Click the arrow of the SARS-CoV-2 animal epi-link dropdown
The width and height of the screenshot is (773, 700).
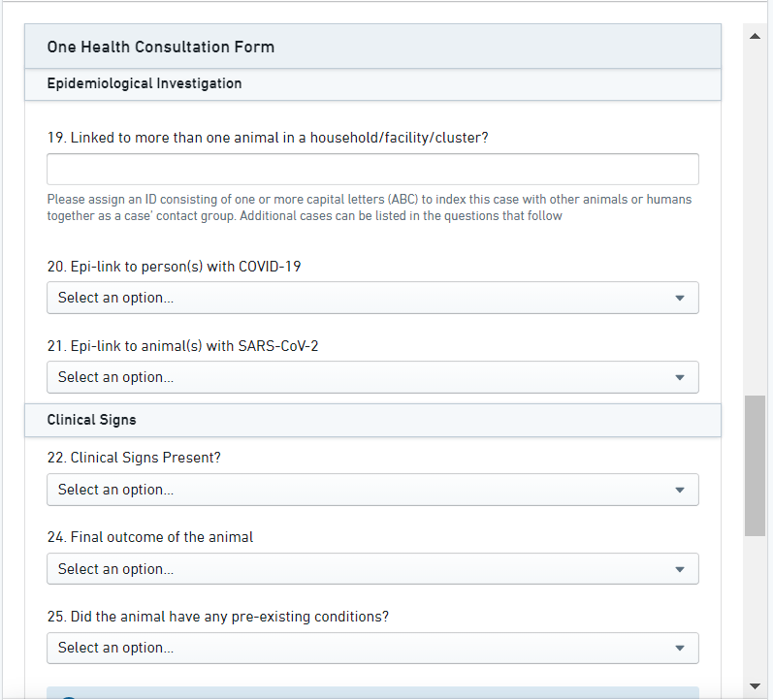pyautogui.click(x=679, y=377)
